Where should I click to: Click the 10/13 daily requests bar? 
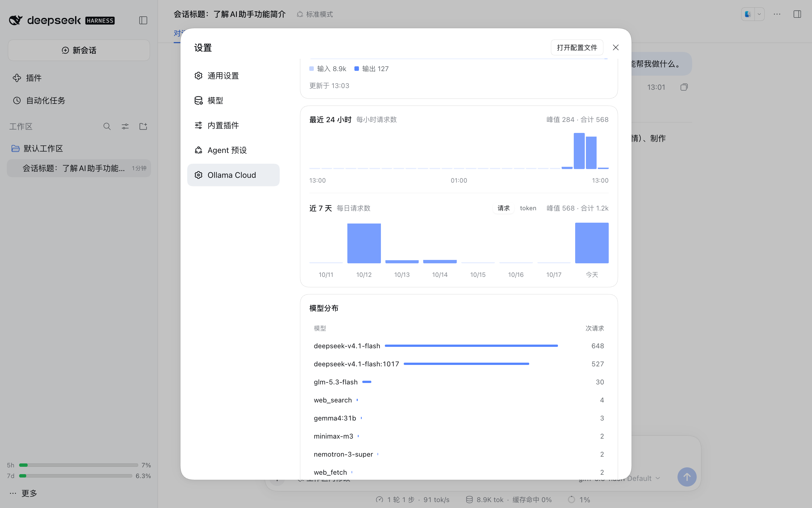pyautogui.click(x=402, y=261)
